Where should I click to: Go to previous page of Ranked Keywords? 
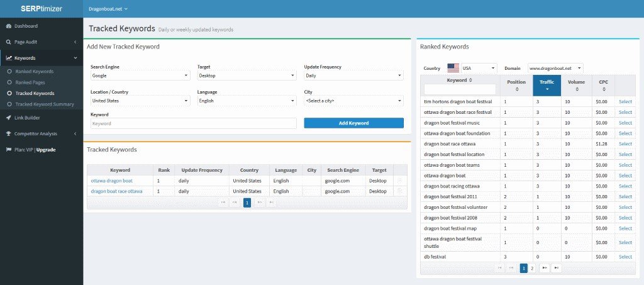511,268
